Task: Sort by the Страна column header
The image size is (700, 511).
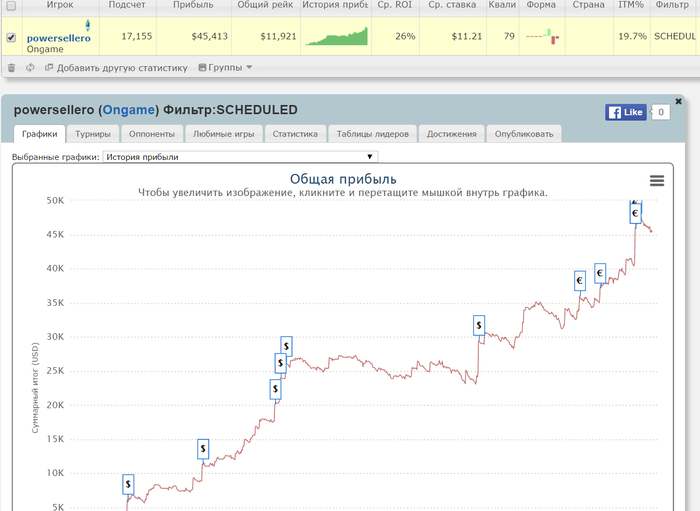Action: pos(588,5)
